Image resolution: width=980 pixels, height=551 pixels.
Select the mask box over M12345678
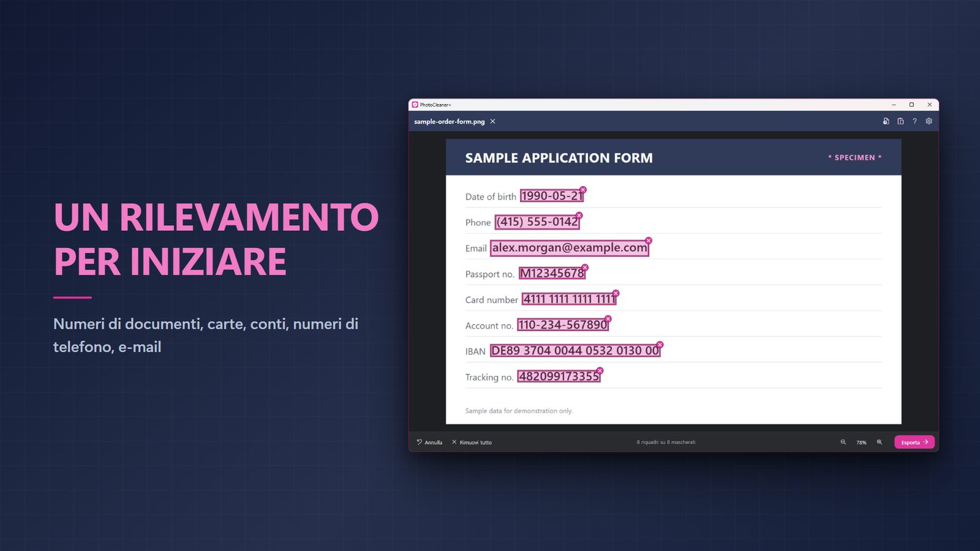[552, 273]
